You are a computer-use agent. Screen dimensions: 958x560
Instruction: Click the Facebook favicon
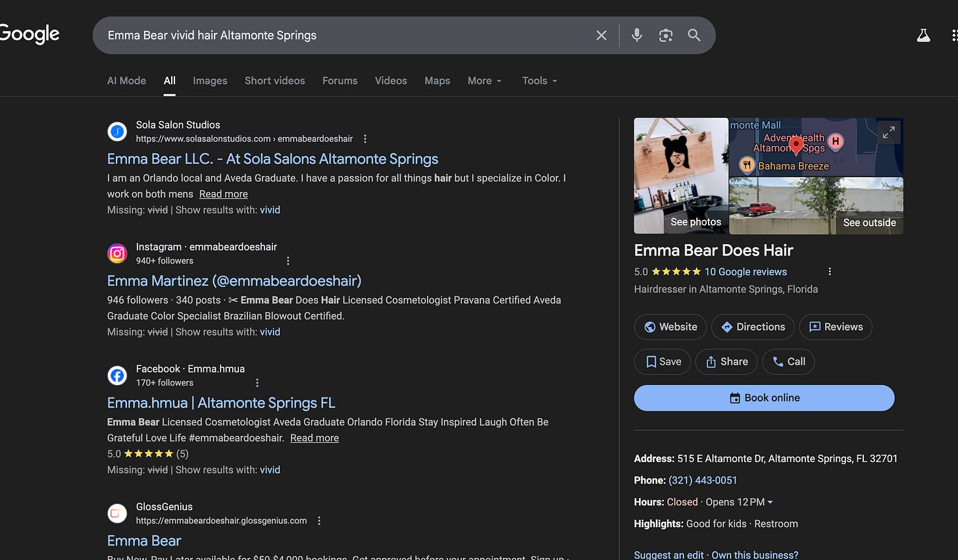(x=117, y=375)
